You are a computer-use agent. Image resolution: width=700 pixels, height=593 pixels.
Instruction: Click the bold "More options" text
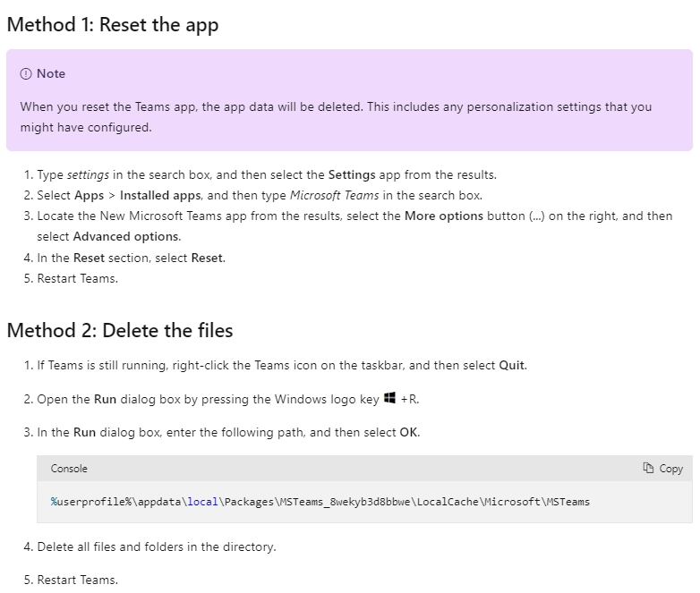coord(444,216)
